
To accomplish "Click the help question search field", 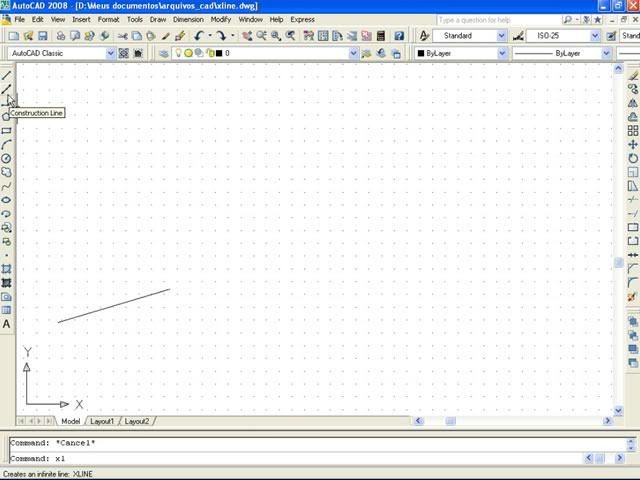I will click(498, 20).
